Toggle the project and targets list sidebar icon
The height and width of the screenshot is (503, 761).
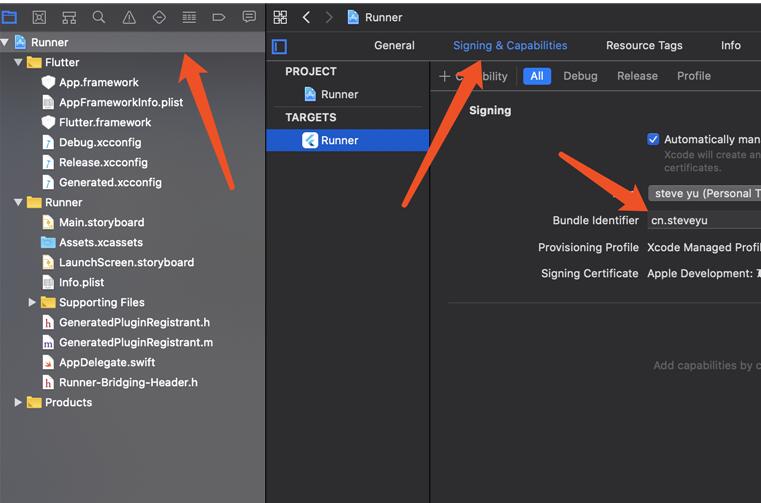[x=280, y=47]
